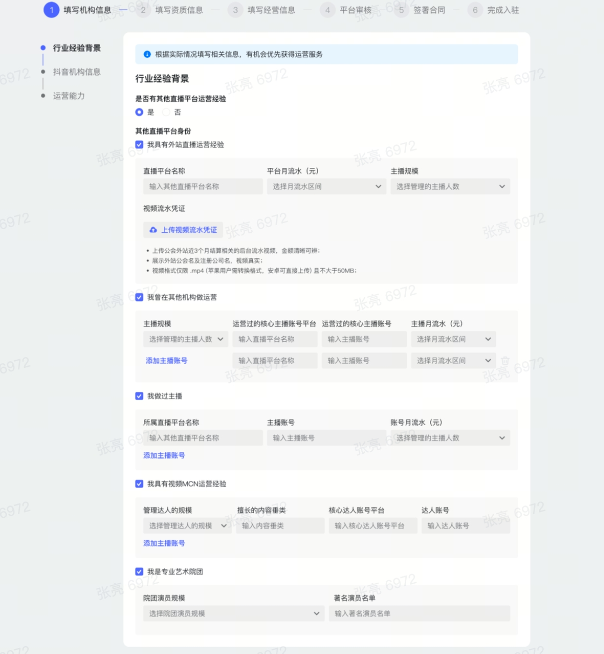
Task: Open the 管理达人的规模 dropdown
Action: pyautogui.click(x=187, y=525)
